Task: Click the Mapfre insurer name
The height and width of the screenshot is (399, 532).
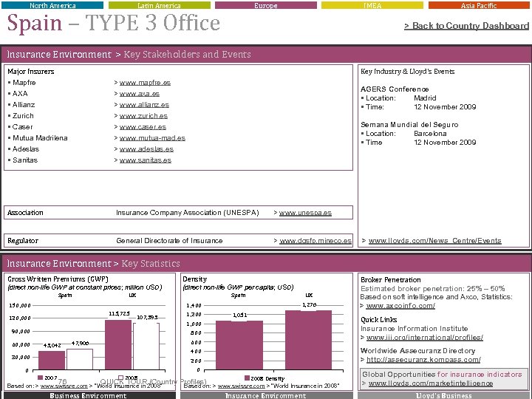Action: click(x=24, y=83)
